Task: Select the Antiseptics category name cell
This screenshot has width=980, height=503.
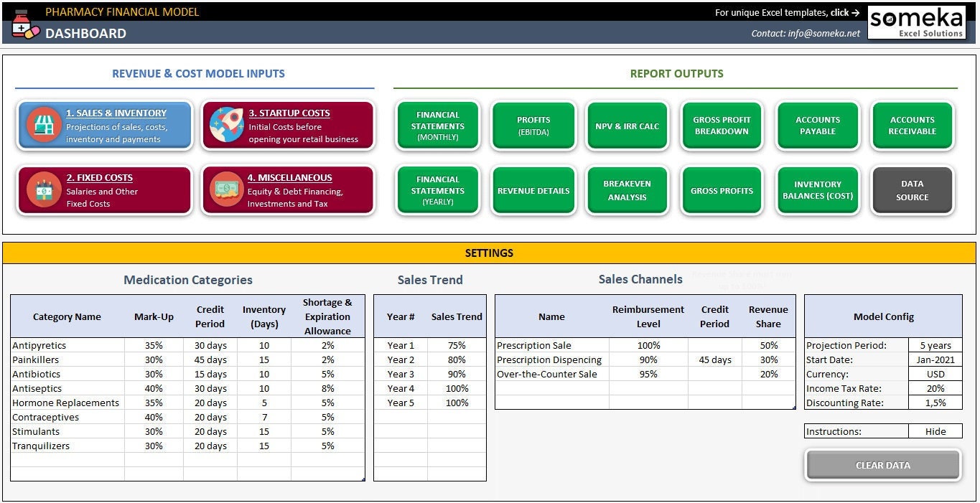Action: tap(67, 388)
